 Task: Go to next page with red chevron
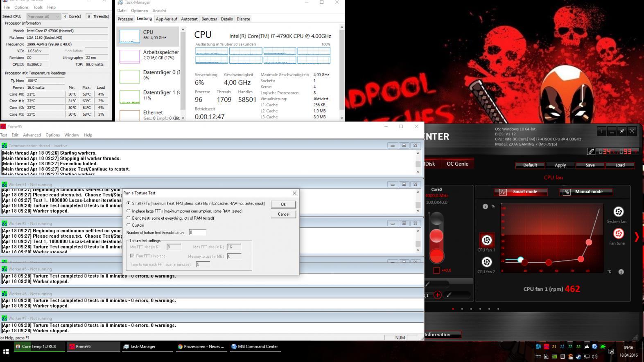tap(637, 237)
